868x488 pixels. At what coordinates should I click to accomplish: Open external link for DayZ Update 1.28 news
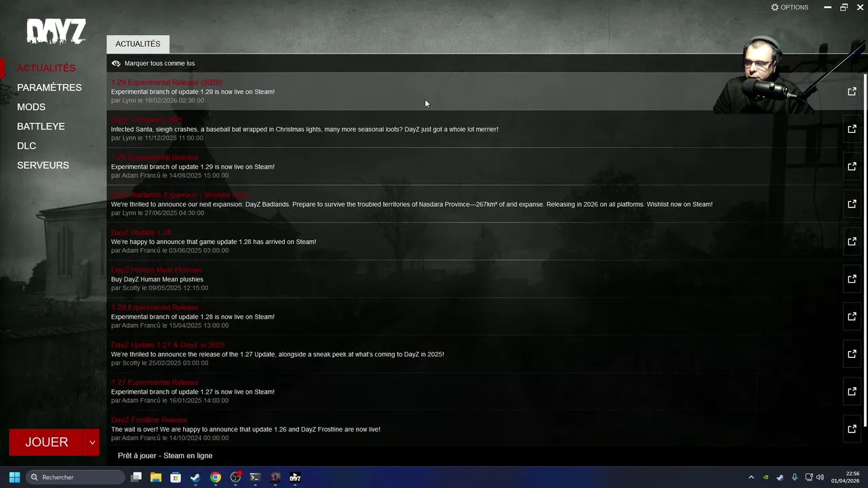852,241
